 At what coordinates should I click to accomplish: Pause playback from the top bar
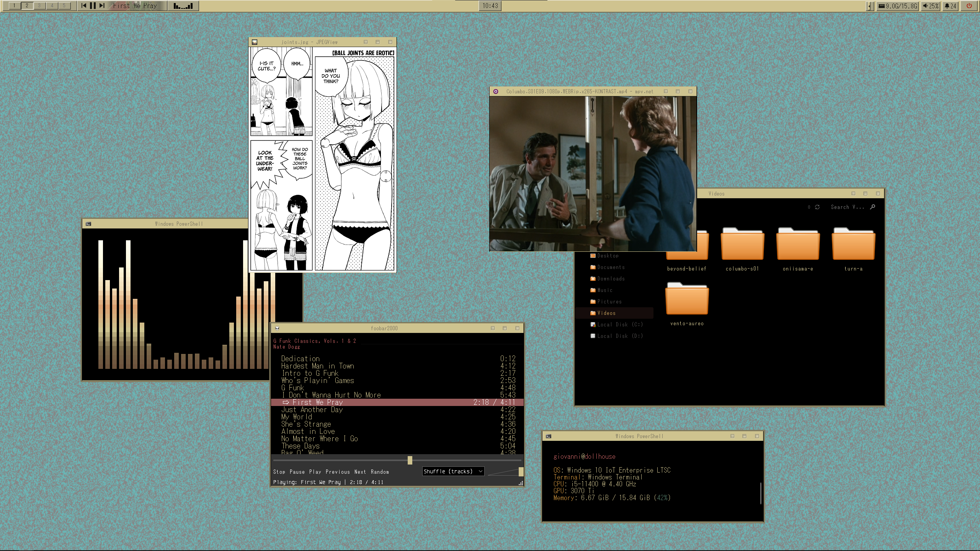[x=93, y=5]
